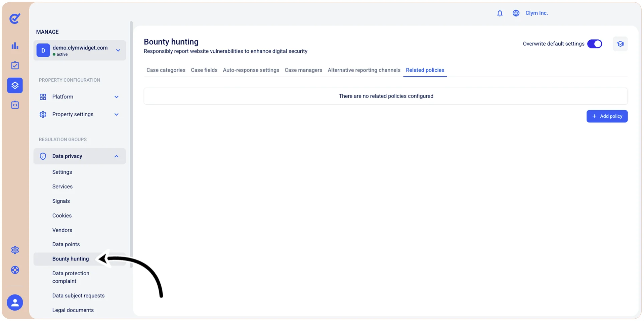
Task: Open the code embed icon in sidebar
Action: (15, 105)
